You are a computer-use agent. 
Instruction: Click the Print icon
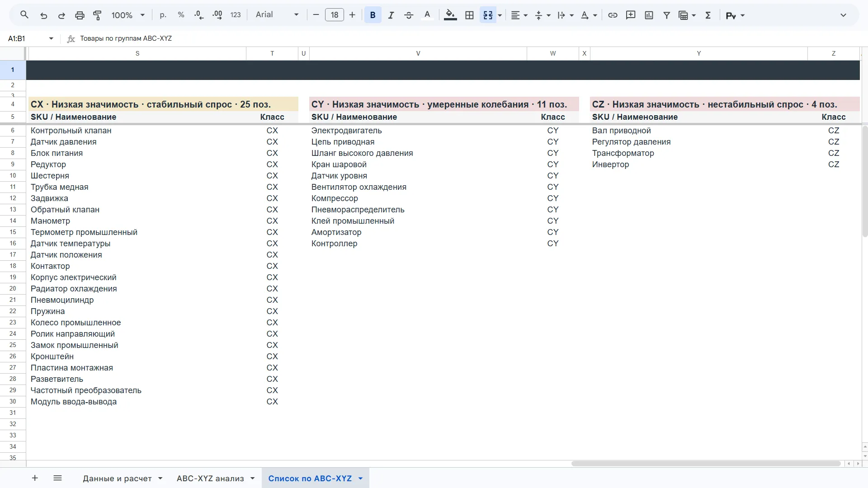point(80,15)
